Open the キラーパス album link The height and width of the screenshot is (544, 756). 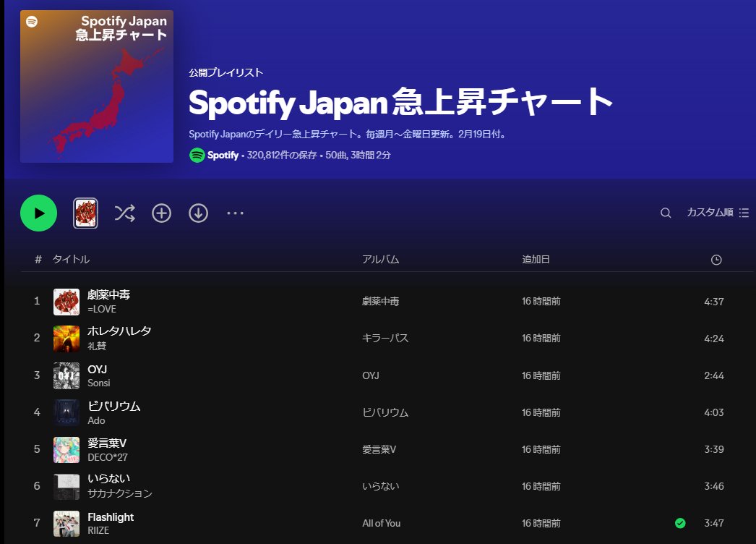385,338
